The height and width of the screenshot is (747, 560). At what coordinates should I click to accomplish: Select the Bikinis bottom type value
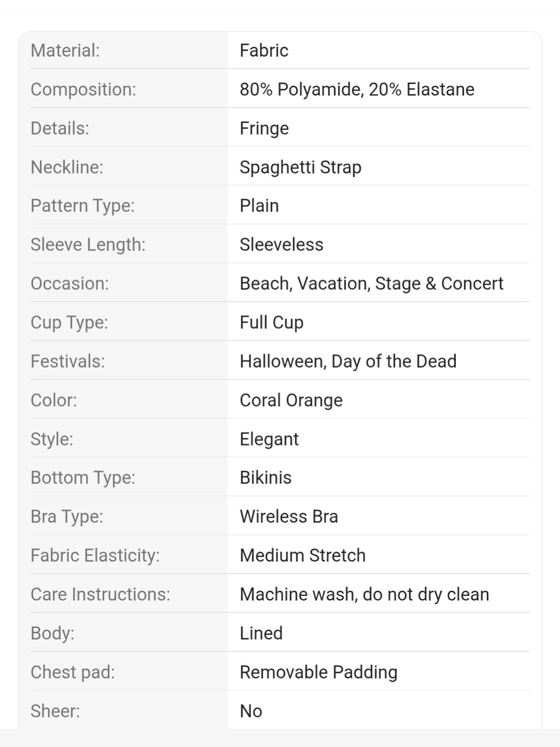265,477
